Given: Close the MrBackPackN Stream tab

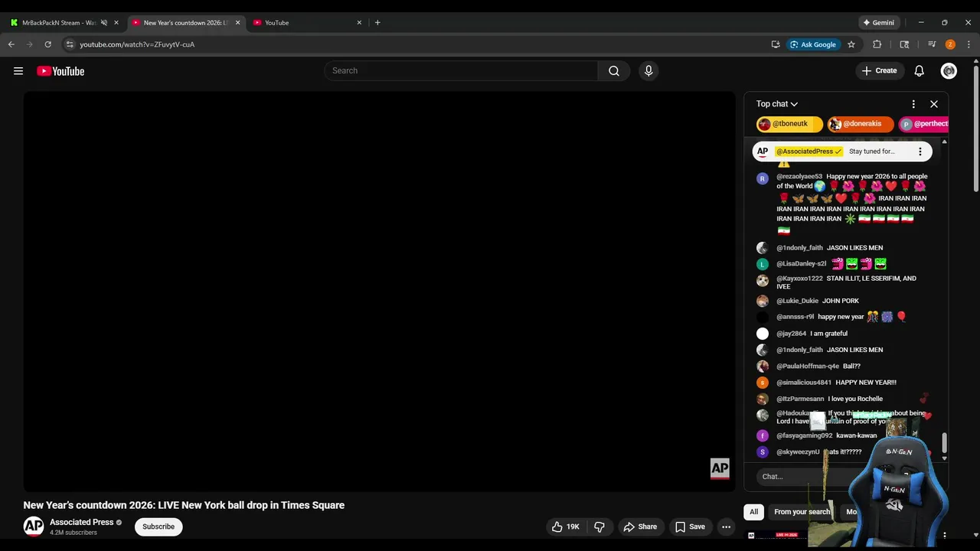Looking at the screenshot, I should coord(116,22).
